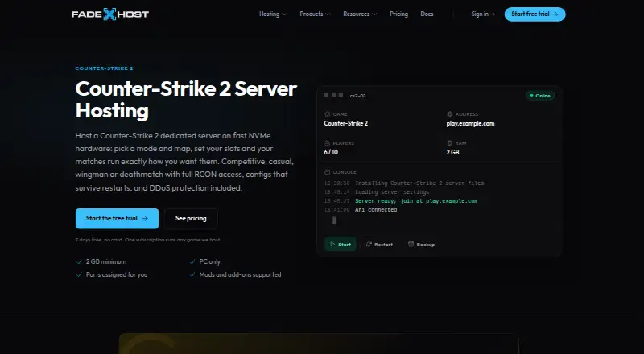The width and height of the screenshot is (644, 354).
Task: Click Start the free trial hero button
Action: pyautogui.click(x=117, y=219)
